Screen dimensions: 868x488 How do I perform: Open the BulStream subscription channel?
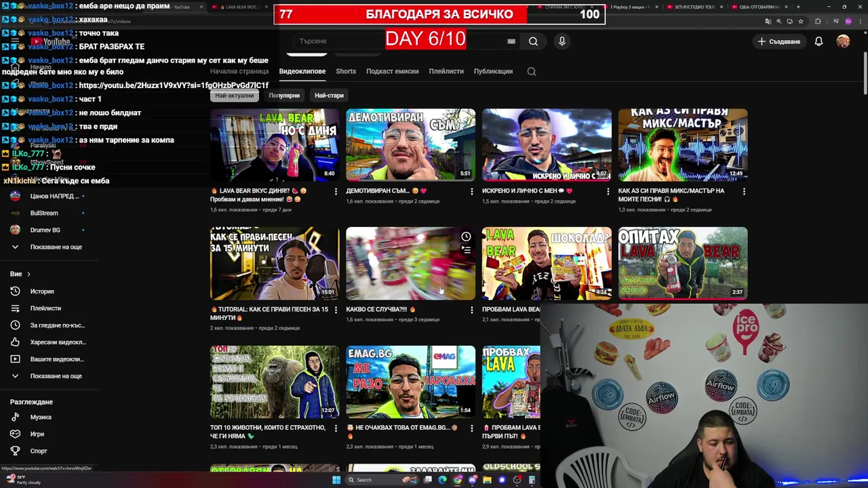click(x=44, y=213)
